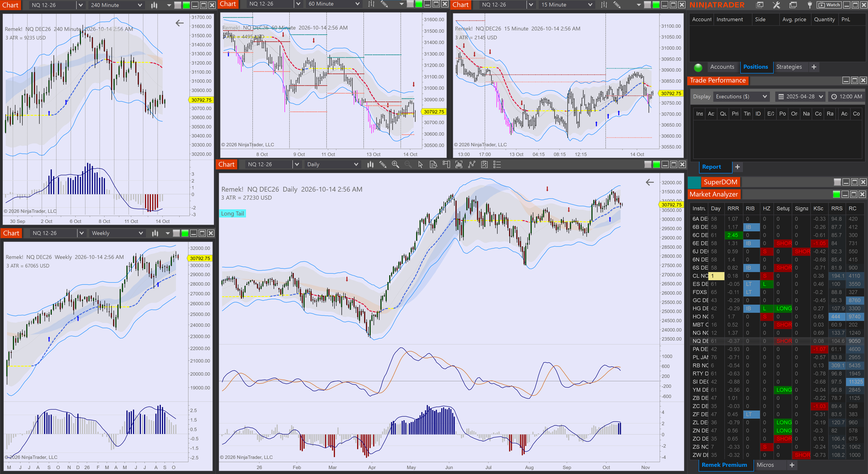
Task: Open the Data Box icon in the Daily chart
Action: pos(433,165)
